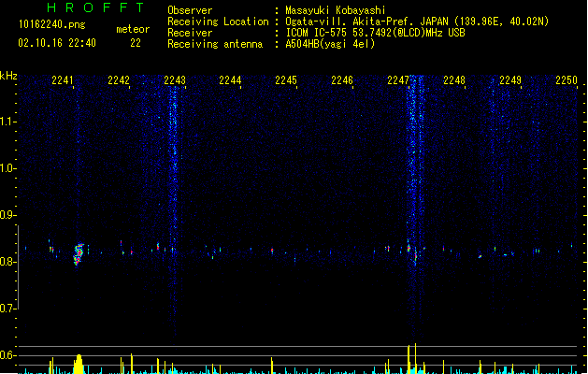Viewport: 588px width, 374px height.
Task: Click the bright meteor echo near 2241
Action: click(79, 254)
